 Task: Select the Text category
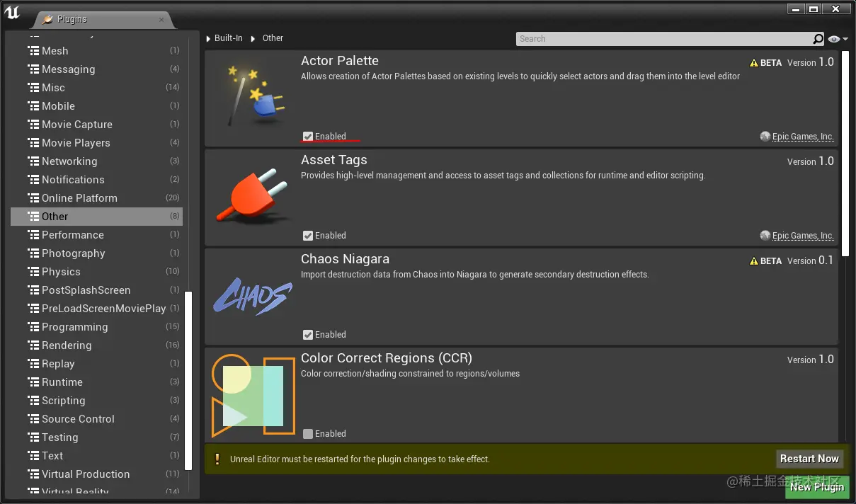coord(96,456)
